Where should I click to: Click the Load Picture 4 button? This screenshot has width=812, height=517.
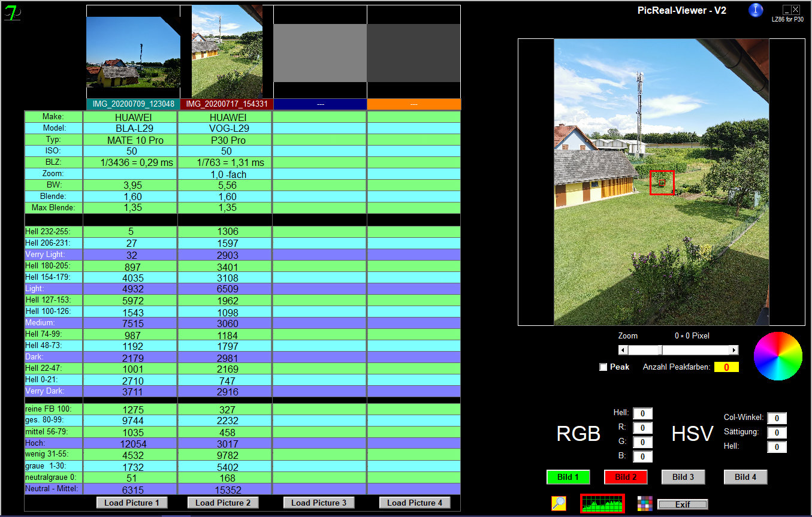tap(415, 503)
